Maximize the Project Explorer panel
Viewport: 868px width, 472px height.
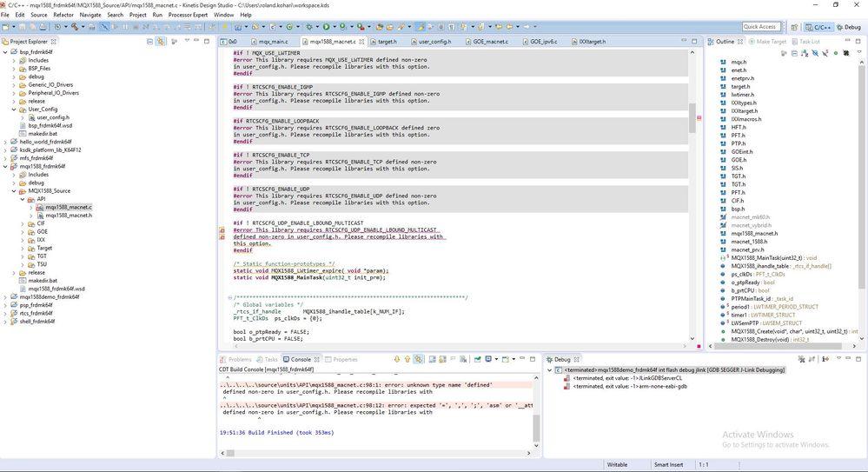207,42
